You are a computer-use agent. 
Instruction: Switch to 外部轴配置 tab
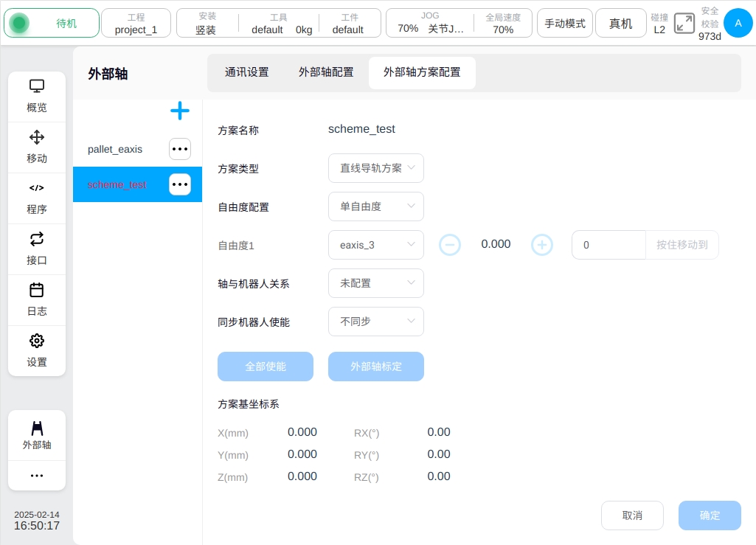326,72
